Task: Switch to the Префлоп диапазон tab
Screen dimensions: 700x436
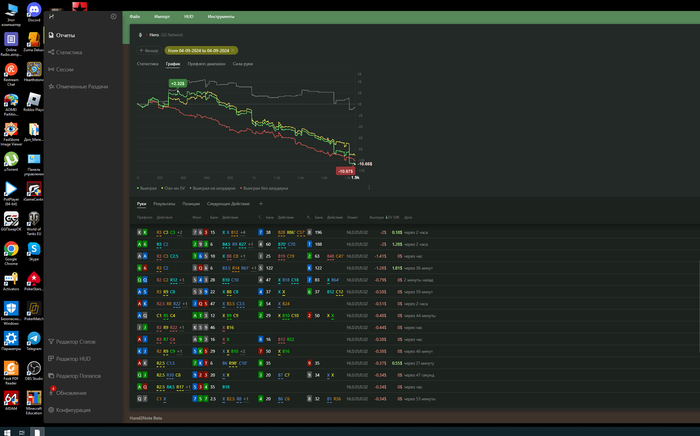Action: point(208,63)
